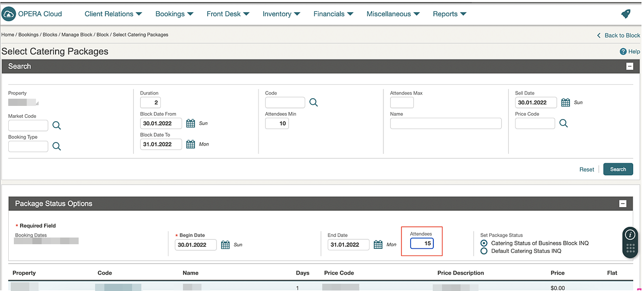644x291 pixels.
Task: Click the Name column header
Action: pyautogui.click(x=191, y=273)
